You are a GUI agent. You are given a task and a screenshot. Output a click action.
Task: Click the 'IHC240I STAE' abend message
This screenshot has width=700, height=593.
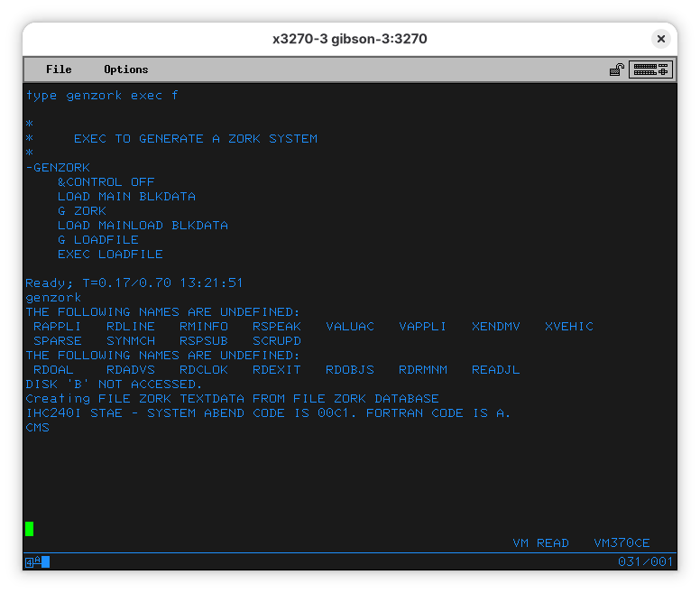(x=268, y=413)
